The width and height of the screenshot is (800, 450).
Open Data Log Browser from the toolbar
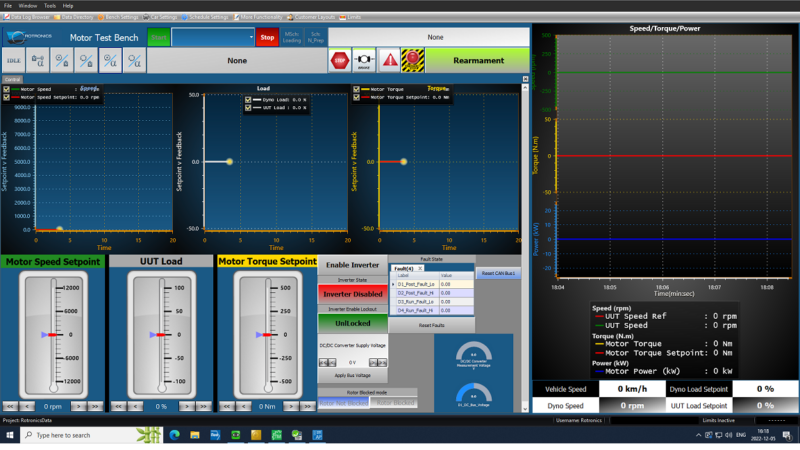pyautogui.click(x=27, y=17)
